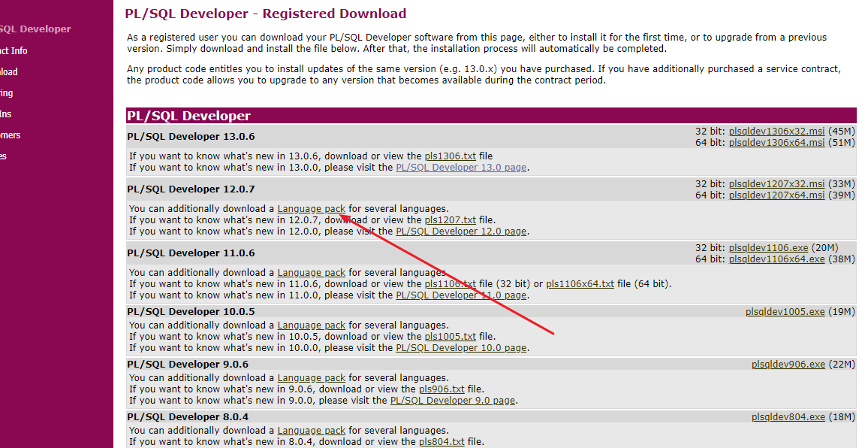Select the PL/SQL Developer 10.0.5 heading
The width and height of the screenshot is (868, 448).
pyautogui.click(x=191, y=312)
